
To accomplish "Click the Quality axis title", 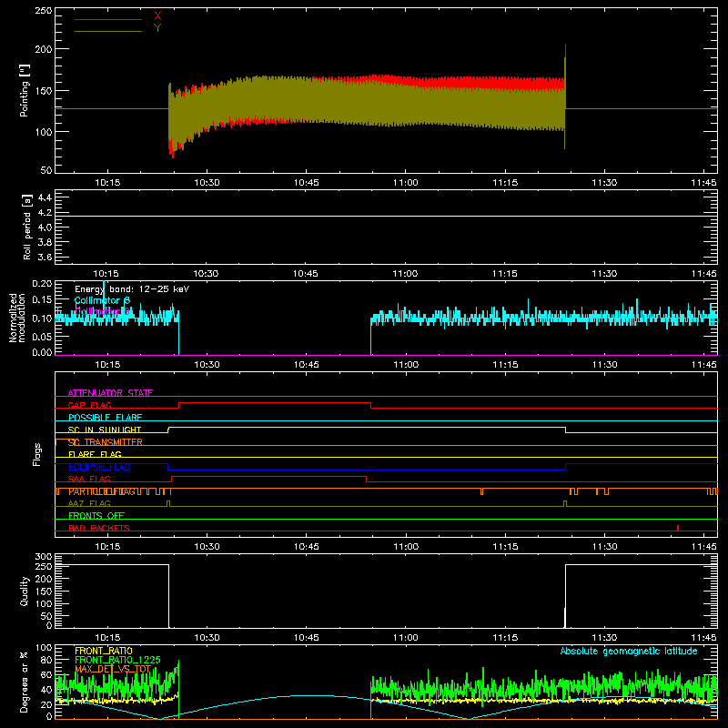I will pos(25,591).
